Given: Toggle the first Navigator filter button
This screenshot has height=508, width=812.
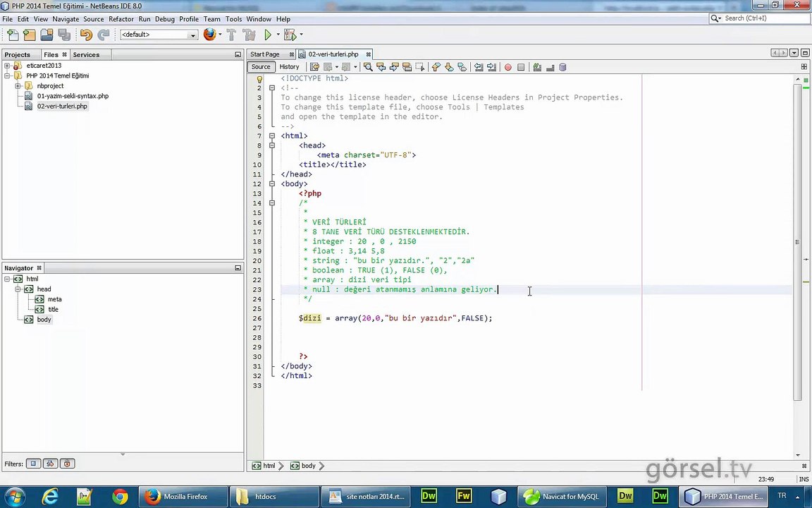Looking at the screenshot, I should [x=33, y=464].
